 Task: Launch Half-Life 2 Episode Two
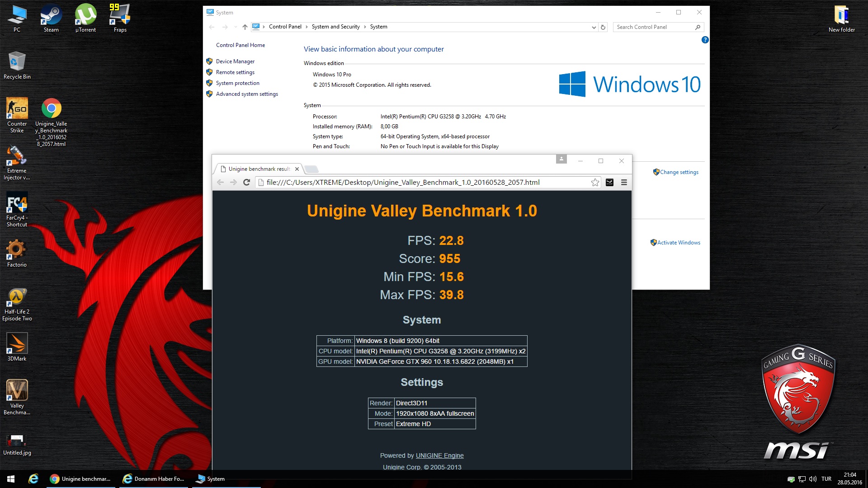point(17,304)
